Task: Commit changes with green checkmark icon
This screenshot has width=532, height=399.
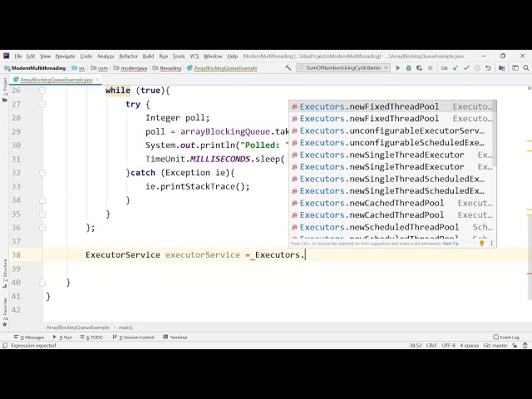Action: coord(466,68)
